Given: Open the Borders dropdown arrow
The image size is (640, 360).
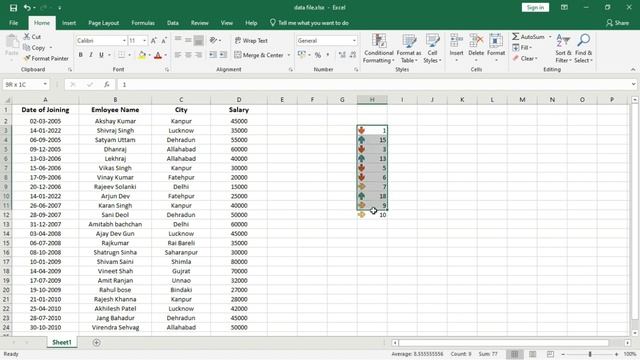Looking at the screenshot, I should 129,55.
